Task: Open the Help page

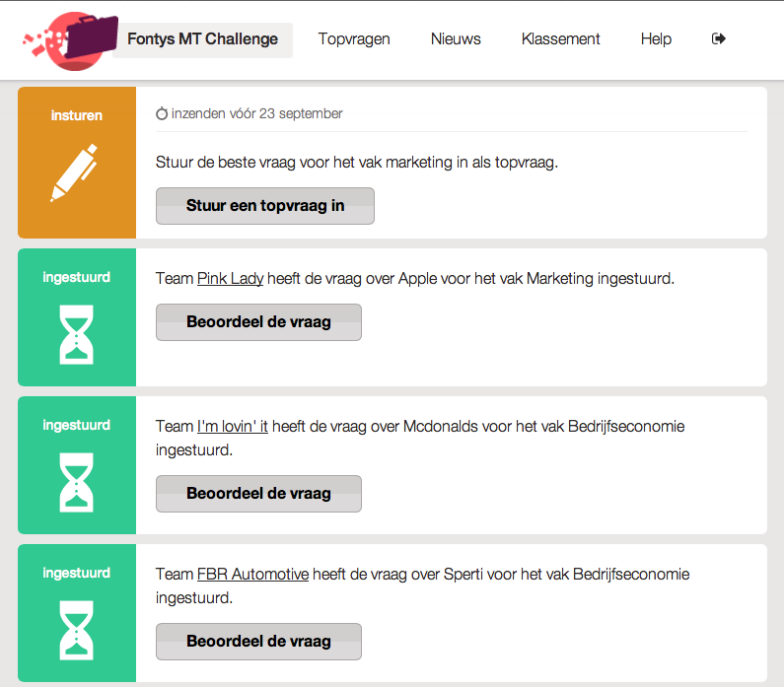Action: point(656,39)
